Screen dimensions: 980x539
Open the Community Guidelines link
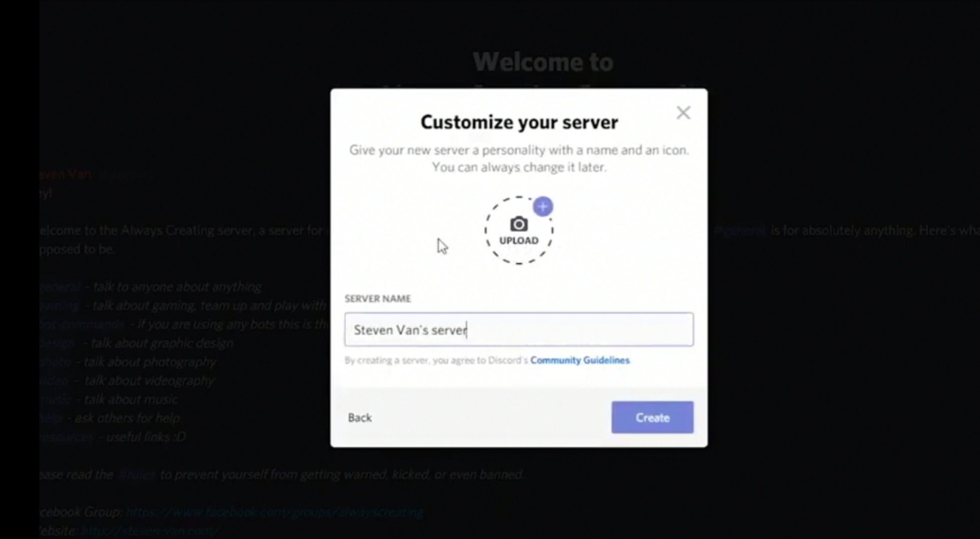(x=580, y=360)
